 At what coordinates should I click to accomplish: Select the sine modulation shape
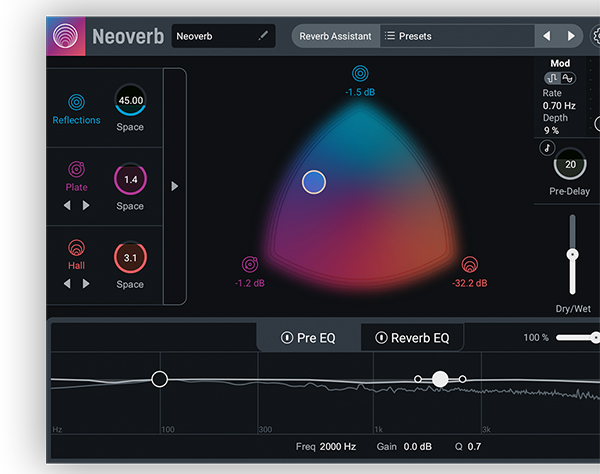(568, 78)
